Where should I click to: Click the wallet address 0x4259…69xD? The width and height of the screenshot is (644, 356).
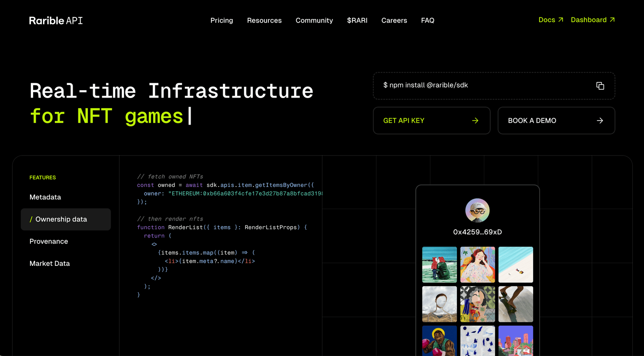tap(477, 232)
